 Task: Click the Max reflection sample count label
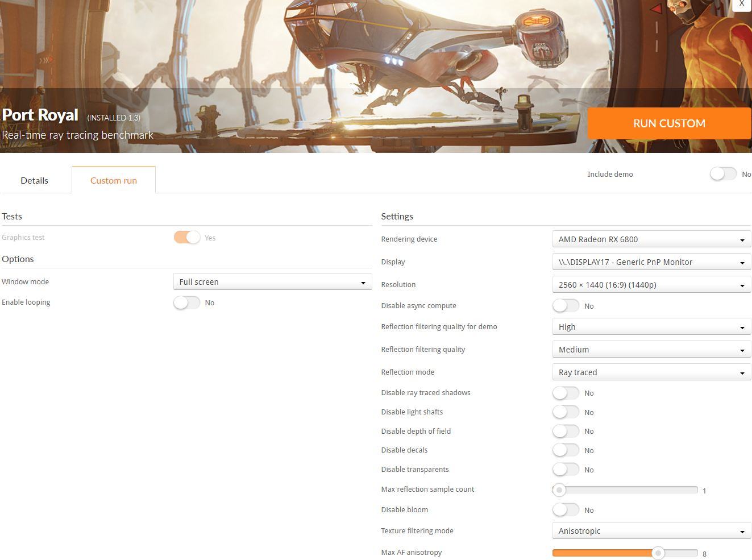click(x=427, y=490)
